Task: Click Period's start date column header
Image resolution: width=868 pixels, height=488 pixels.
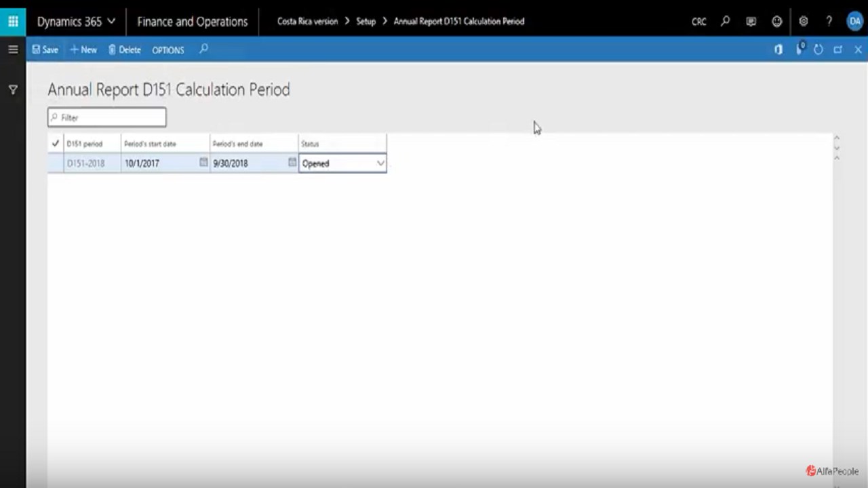Action: 165,144
